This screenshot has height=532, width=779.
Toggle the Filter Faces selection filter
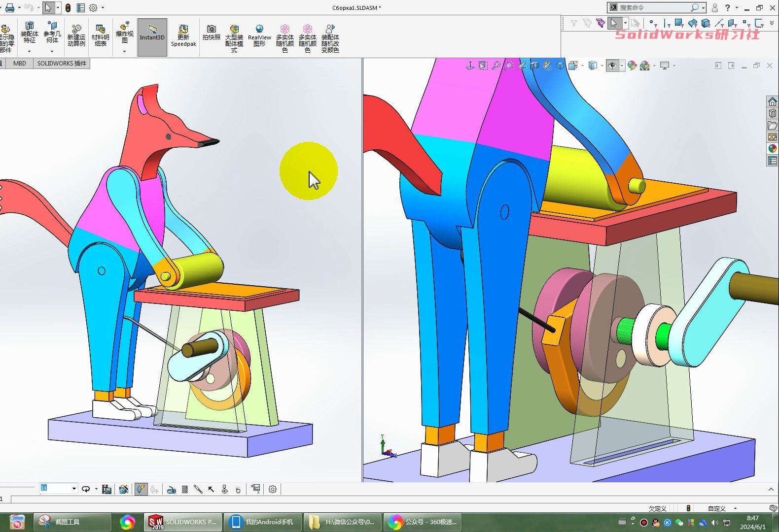(679, 23)
